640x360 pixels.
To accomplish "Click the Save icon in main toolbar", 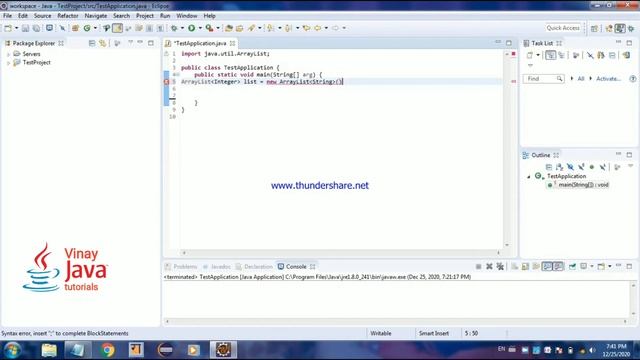I will click(x=25, y=28).
